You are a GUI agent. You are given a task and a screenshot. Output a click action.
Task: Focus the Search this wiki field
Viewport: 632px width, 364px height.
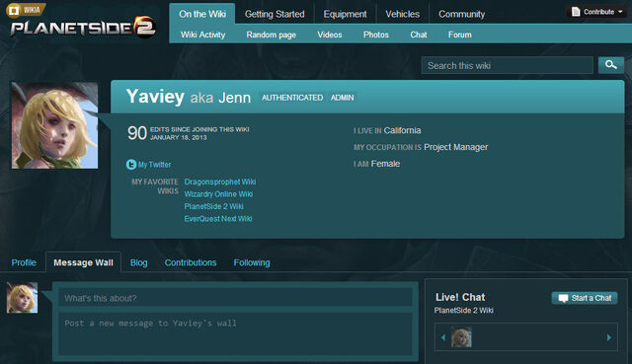507,65
